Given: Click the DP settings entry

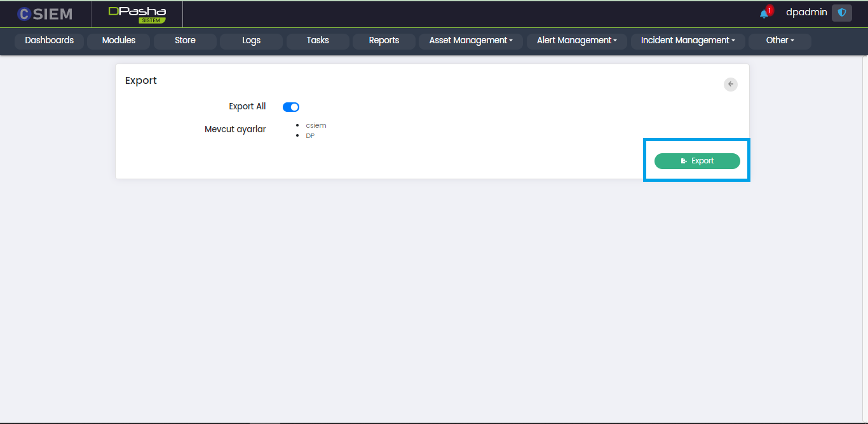Looking at the screenshot, I should (x=310, y=136).
